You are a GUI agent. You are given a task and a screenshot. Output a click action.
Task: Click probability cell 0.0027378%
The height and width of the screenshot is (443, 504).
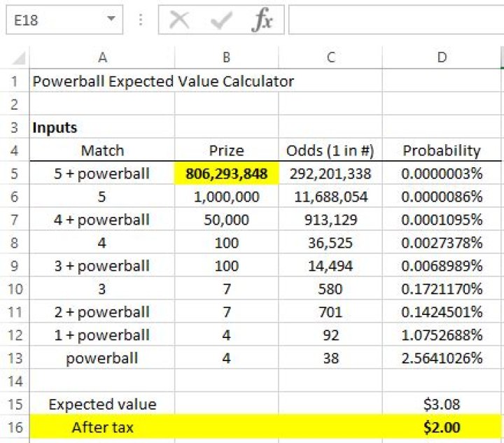coord(442,243)
